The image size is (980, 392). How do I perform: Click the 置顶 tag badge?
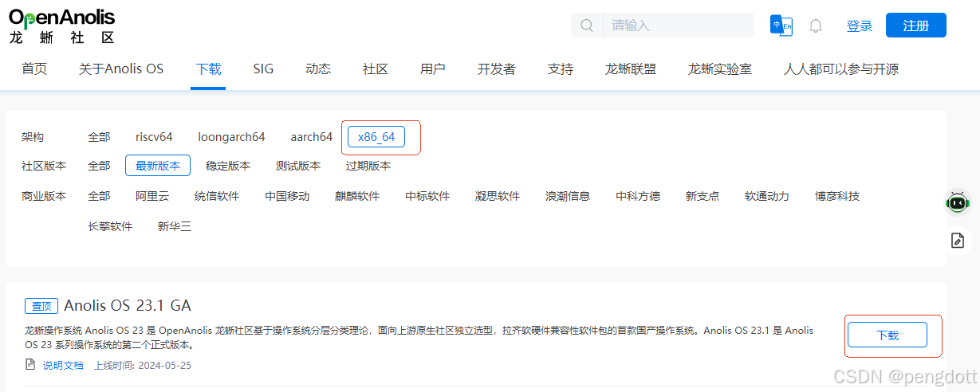click(x=41, y=306)
